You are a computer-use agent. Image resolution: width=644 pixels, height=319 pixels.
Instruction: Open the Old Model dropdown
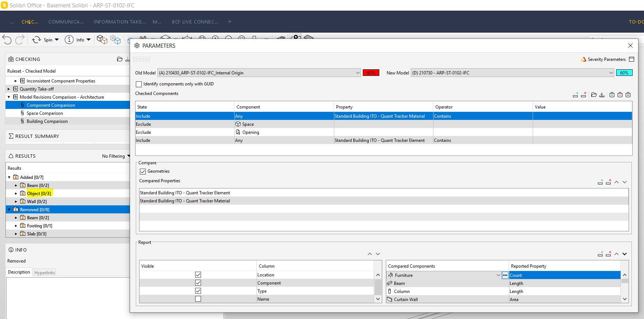pyautogui.click(x=259, y=73)
